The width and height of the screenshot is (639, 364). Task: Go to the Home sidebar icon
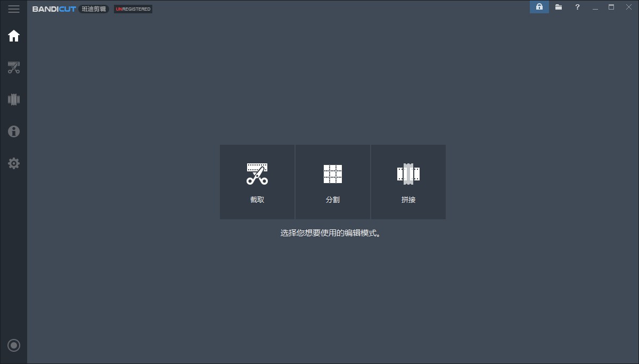click(x=14, y=36)
